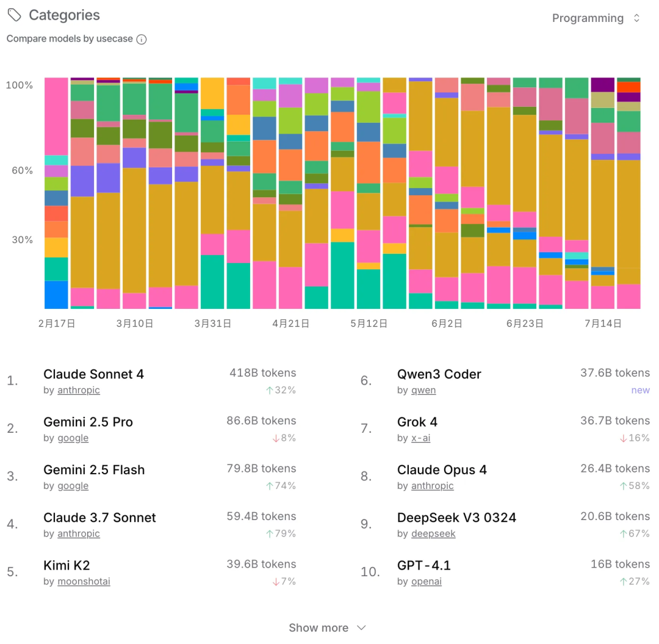
Task: Open the google link under Gemini 2.5 Pro
Action: click(x=73, y=438)
